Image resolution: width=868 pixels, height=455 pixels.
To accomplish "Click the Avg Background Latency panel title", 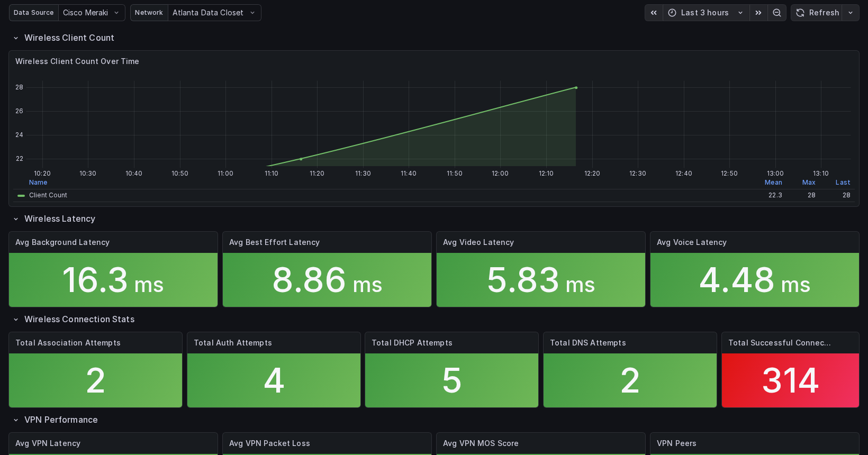I will click(62, 242).
